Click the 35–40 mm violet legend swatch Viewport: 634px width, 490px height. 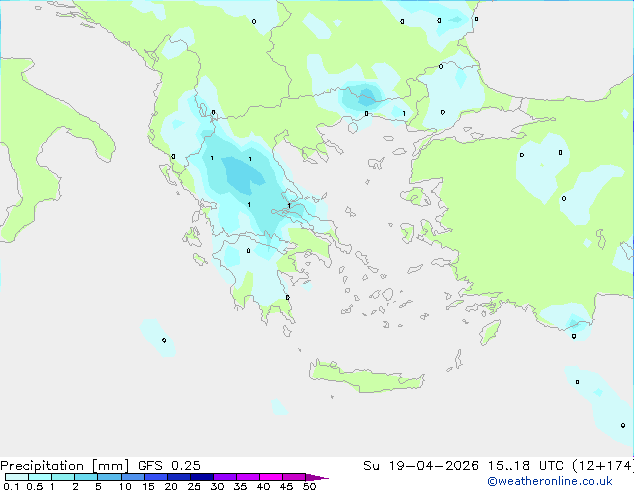pos(247,477)
